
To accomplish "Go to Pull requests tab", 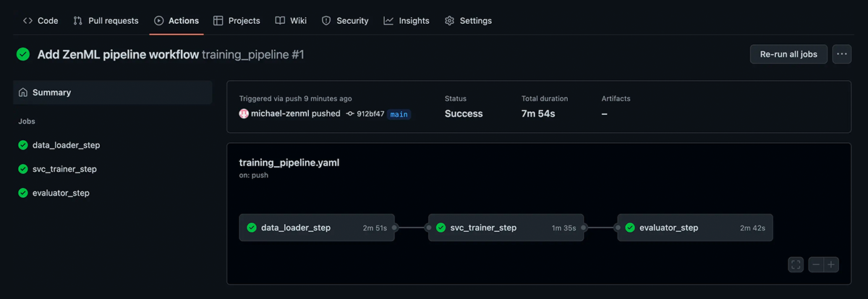I will point(106,21).
